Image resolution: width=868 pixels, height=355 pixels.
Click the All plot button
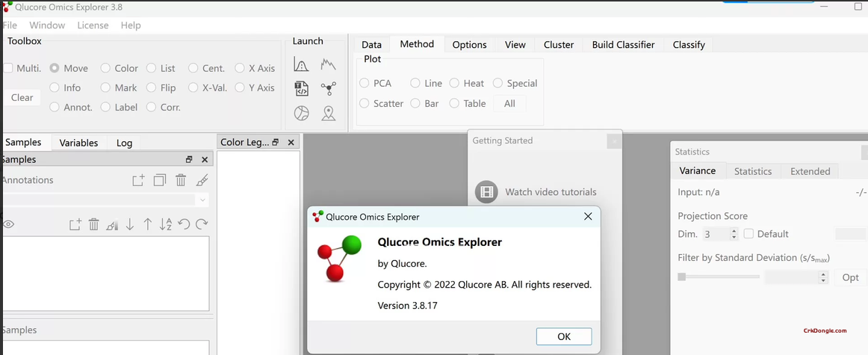[x=509, y=104]
